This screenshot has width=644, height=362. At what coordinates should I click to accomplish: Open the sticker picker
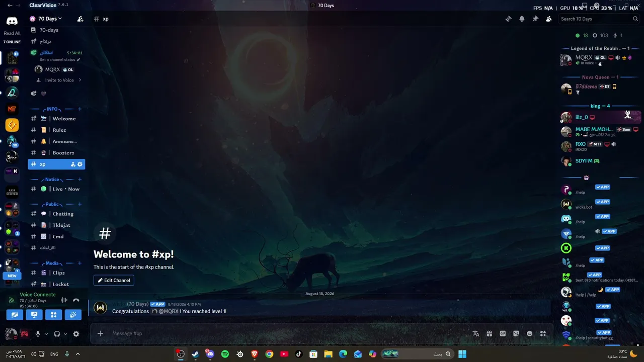click(516, 333)
